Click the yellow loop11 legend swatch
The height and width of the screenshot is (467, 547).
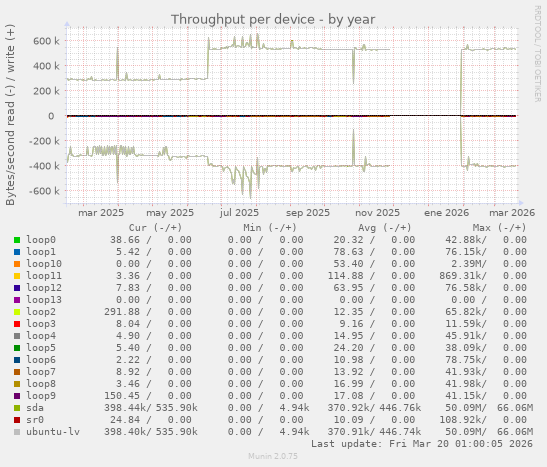tap(17, 276)
